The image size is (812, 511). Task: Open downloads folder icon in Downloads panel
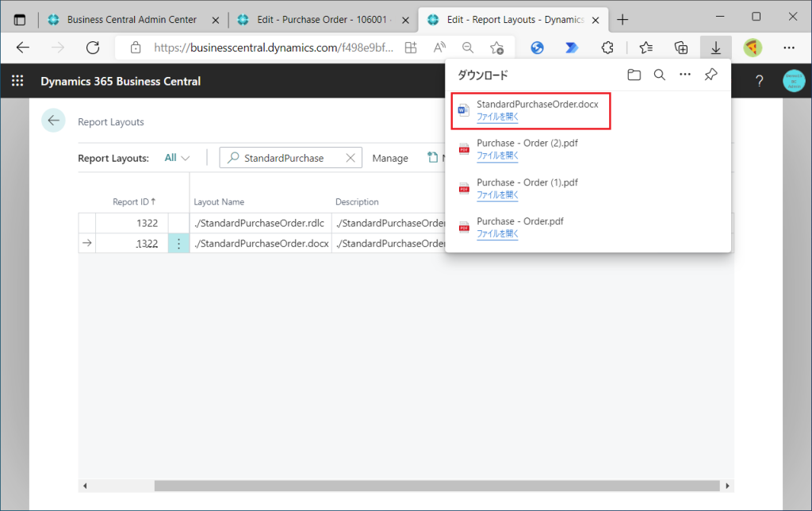tap(634, 75)
